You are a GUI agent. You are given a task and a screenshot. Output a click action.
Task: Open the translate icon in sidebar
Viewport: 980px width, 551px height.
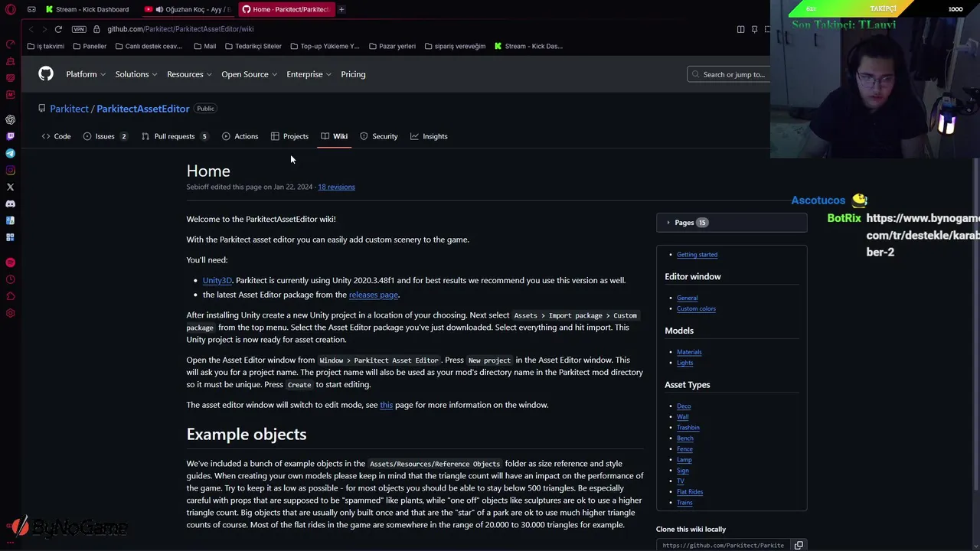(x=10, y=220)
